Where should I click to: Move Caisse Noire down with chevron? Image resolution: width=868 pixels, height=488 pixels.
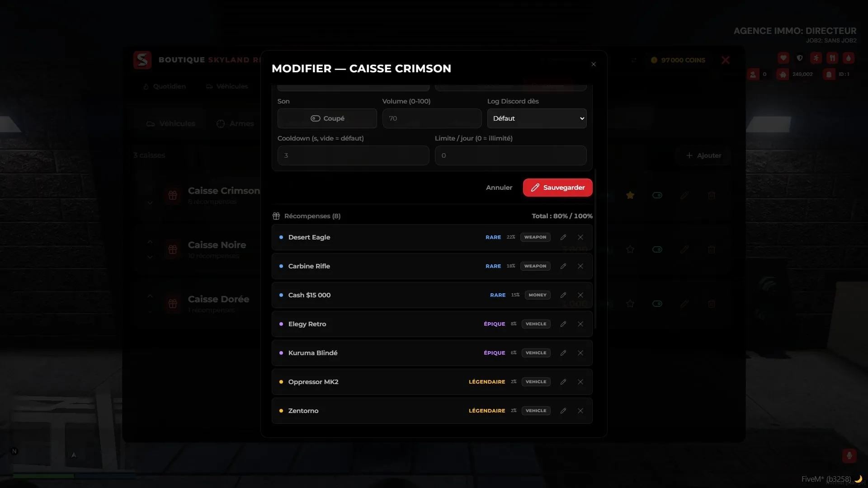click(150, 257)
